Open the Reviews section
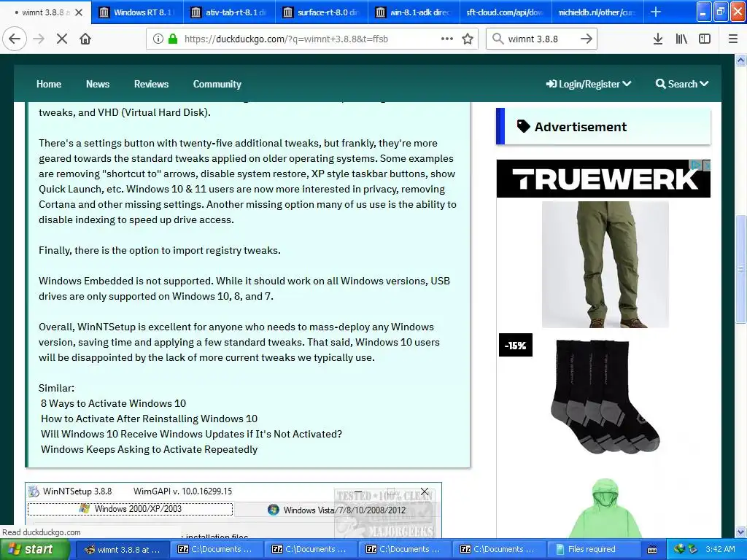The height and width of the screenshot is (560, 747). click(152, 84)
